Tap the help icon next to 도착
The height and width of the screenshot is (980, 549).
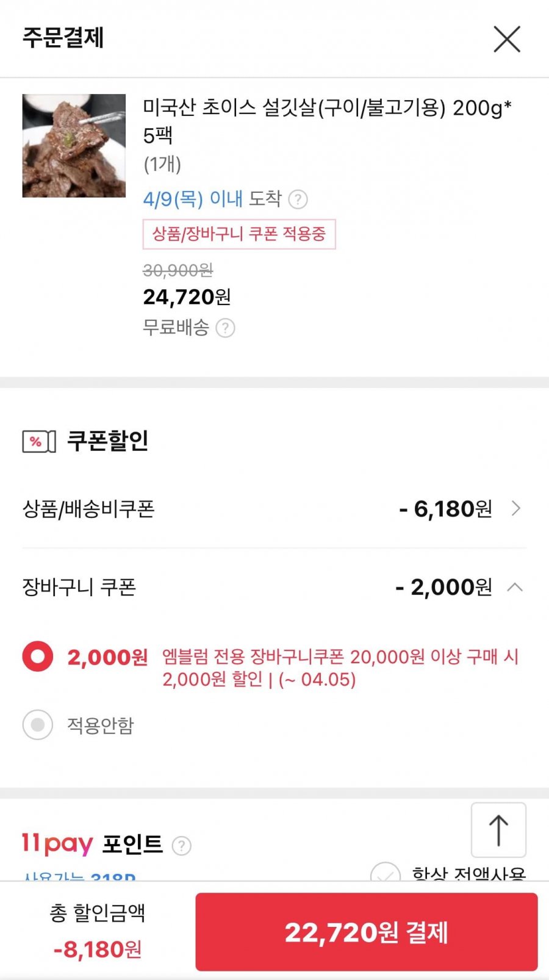click(298, 200)
